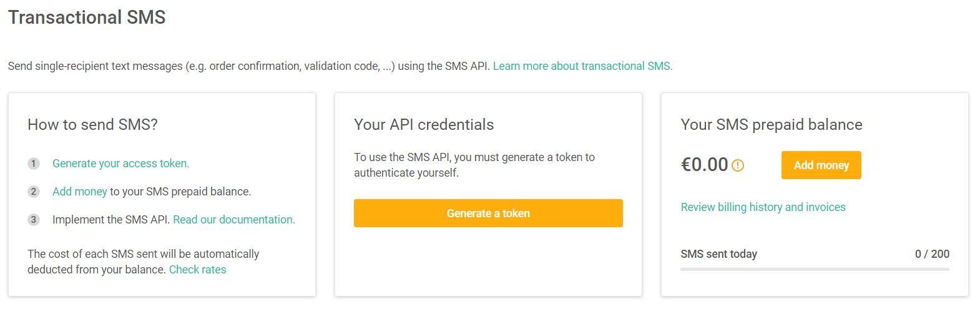Click the orange Add money button
The image size is (980, 309).
coord(821,165)
